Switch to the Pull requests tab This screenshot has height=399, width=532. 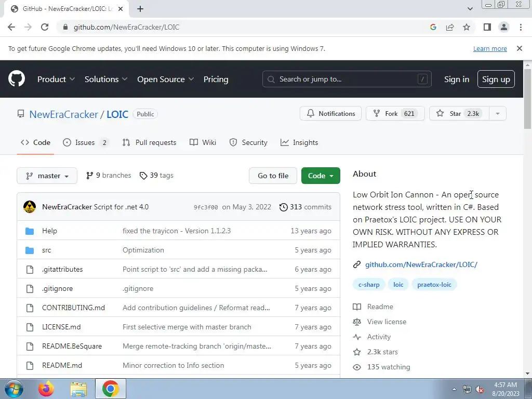[149, 142]
